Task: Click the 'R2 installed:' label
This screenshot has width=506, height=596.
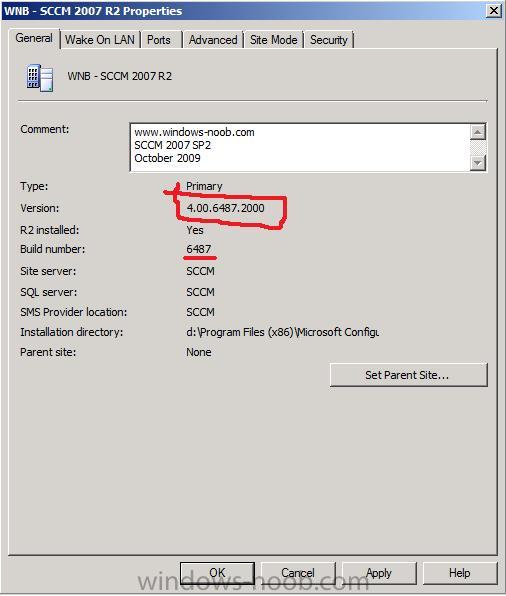Action: click(x=49, y=230)
